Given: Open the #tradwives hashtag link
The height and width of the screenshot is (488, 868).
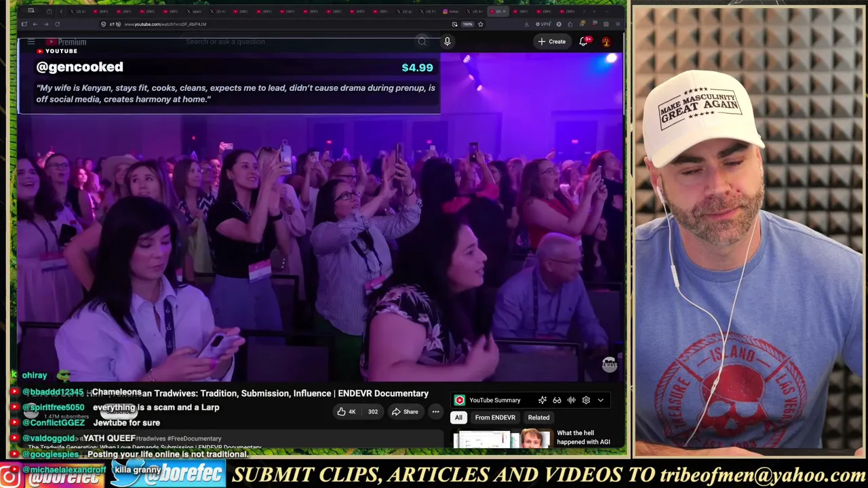Looking at the screenshot, I should [151, 439].
